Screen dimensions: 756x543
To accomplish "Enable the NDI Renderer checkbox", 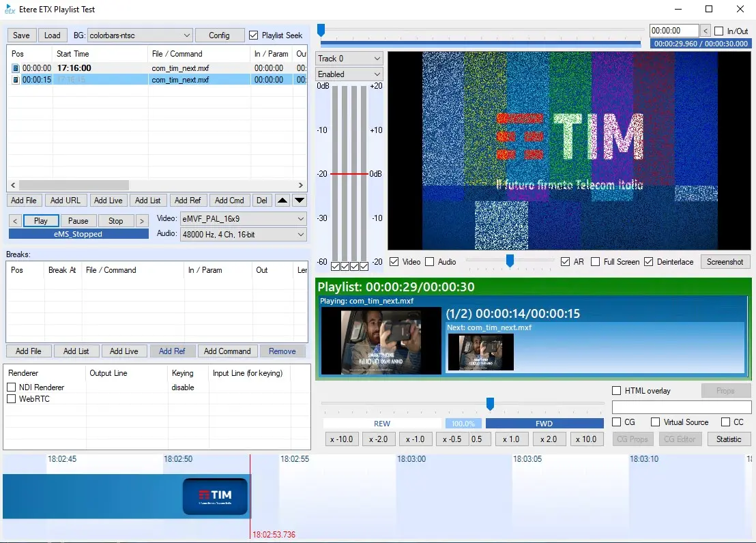I will click(x=12, y=387).
